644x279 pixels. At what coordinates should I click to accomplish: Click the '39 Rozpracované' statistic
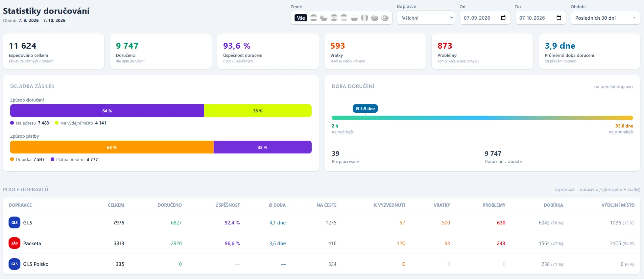point(345,157)
